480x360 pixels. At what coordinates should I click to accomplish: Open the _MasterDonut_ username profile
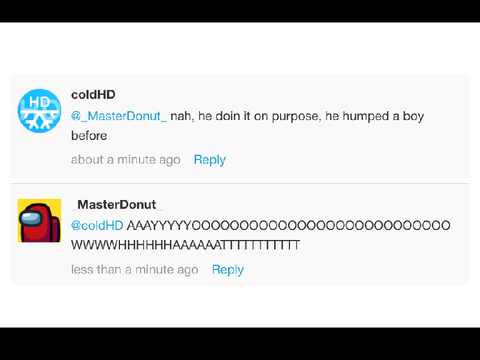pos(116,204)
